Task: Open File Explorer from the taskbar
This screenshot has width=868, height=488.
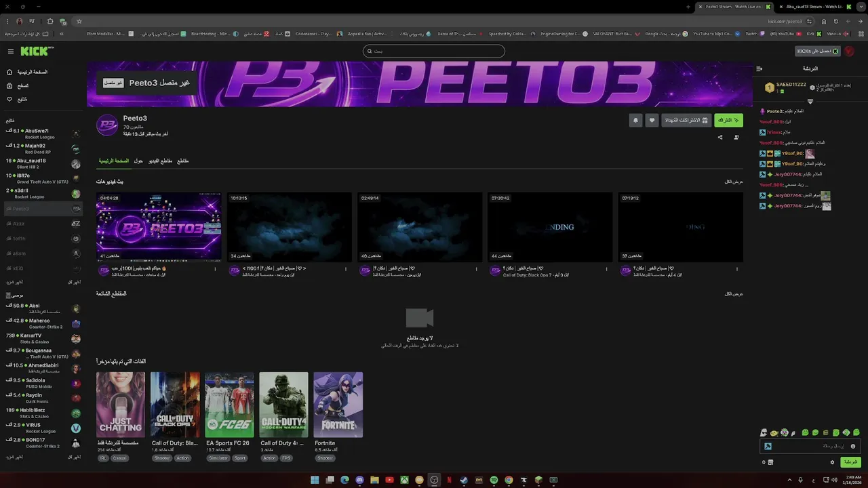Action: [374, 480]
